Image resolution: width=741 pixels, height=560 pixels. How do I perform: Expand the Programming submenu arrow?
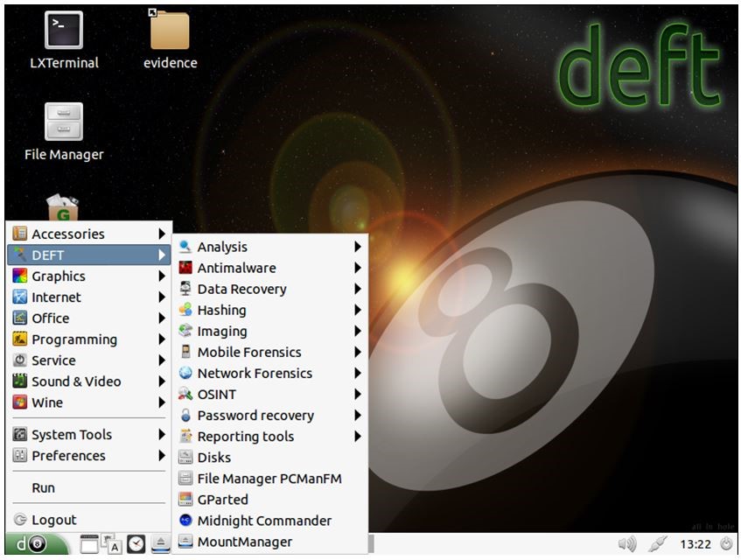point(162,339)
